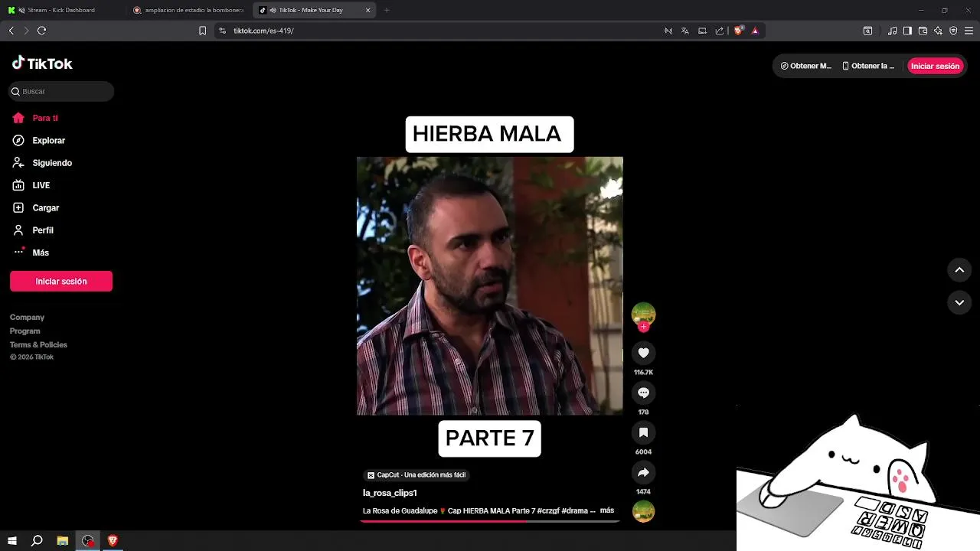
Task: Open Brave Shields lion icon
Action: 739,31
